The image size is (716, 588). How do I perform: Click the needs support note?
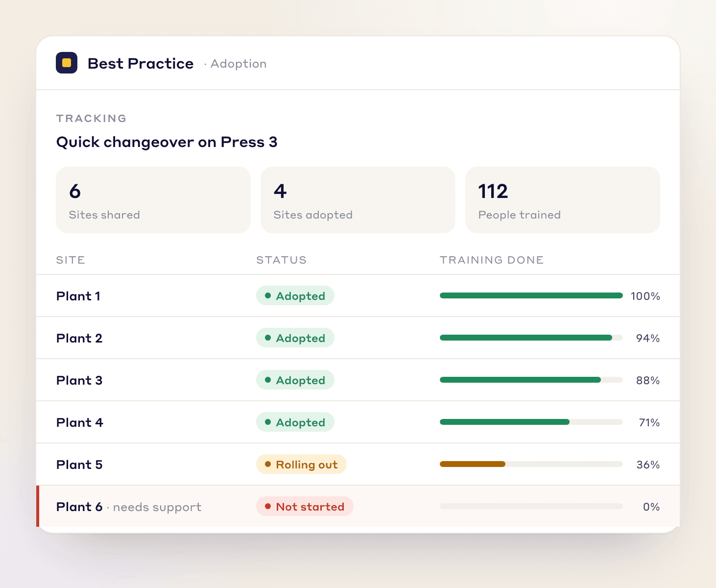[157, 507]
